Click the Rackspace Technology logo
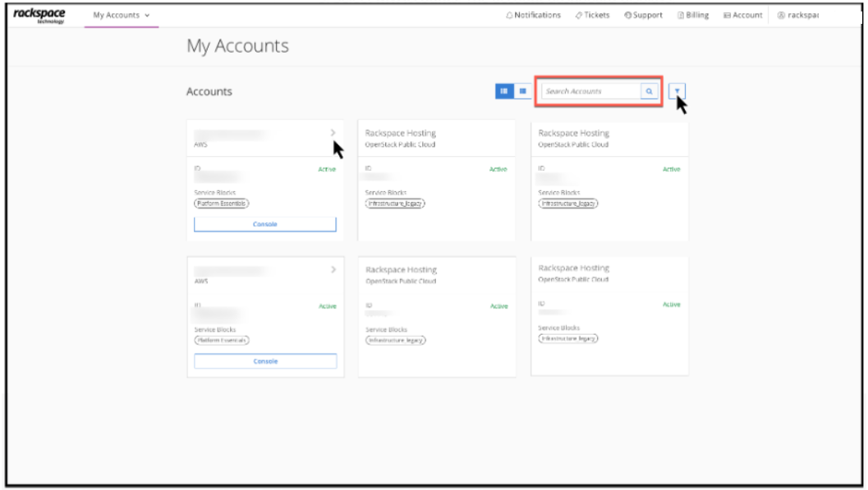This screenshot has width=868, height=490. point(39,15)
